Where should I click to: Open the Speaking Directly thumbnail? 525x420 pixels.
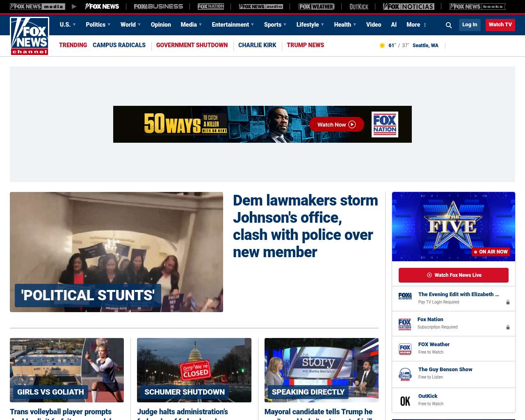point(322,370)
